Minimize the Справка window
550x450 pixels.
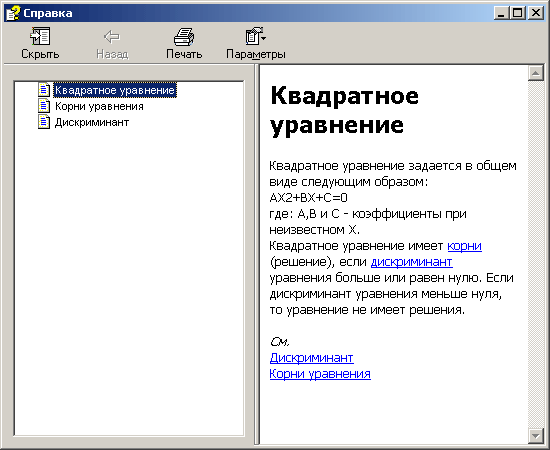pos(501,13)
